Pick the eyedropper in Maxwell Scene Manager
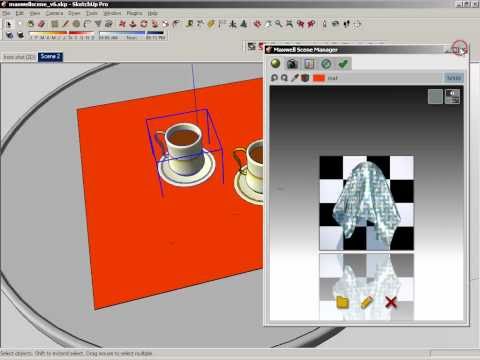 [295, 78]
